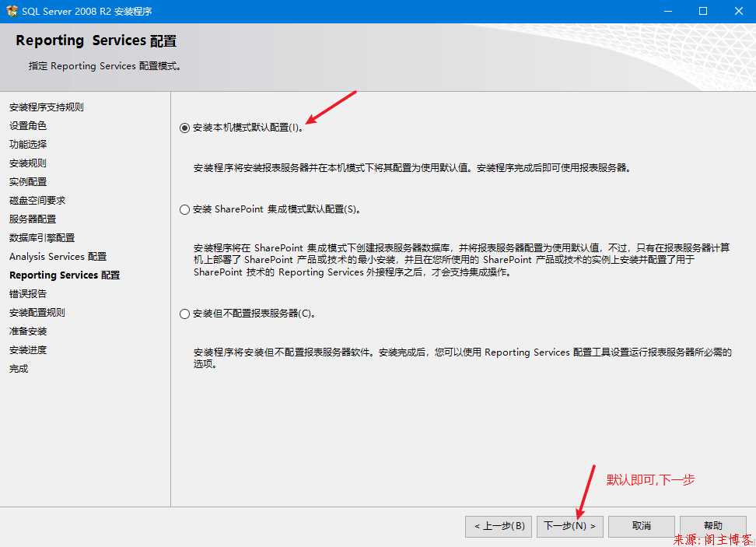The image size is (756, 547).
Task: Click the subtitle 指定 Reporting Services 配置模式
Action: point(105,66)
